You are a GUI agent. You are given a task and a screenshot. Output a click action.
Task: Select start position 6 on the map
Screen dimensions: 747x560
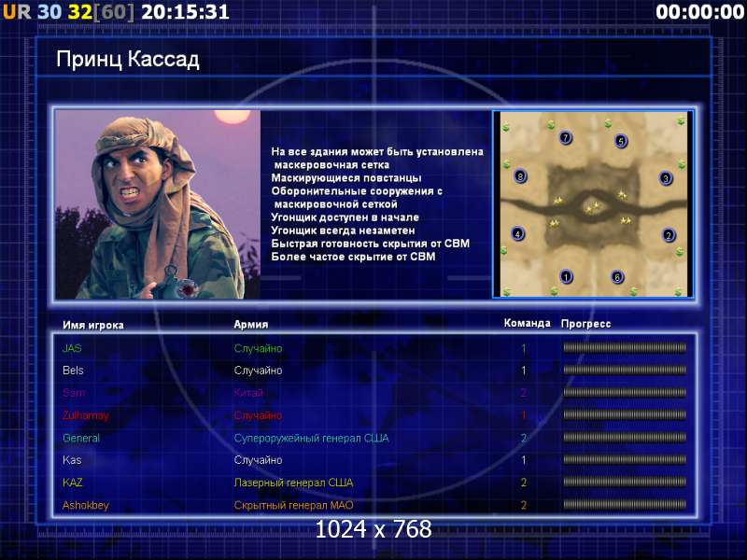[617, 276]
